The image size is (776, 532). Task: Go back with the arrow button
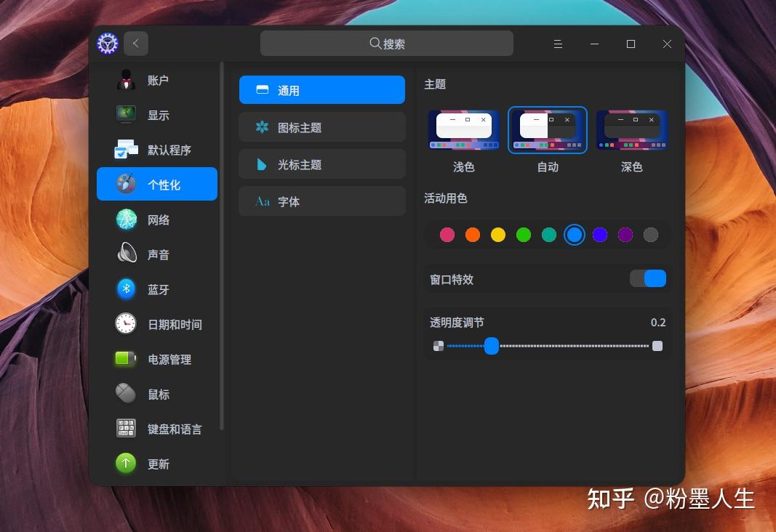point(136,44)
